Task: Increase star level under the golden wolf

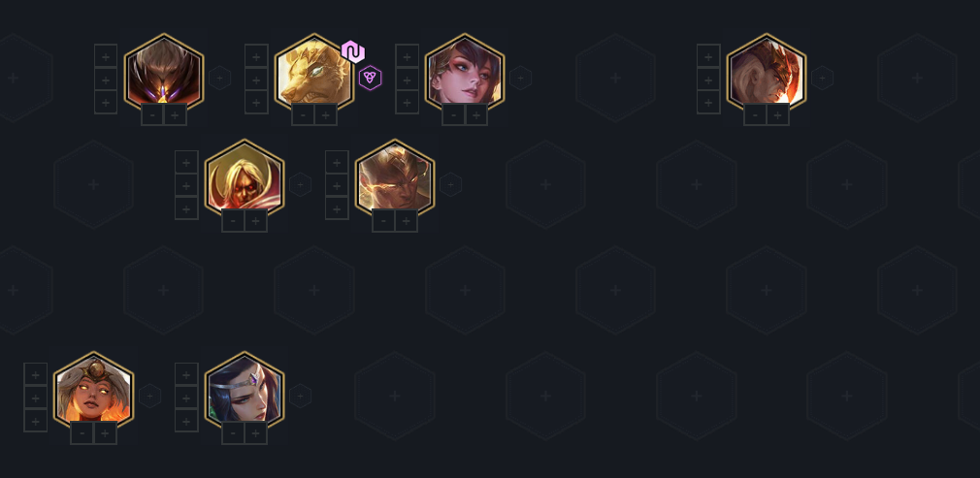Action: (326, 115)
